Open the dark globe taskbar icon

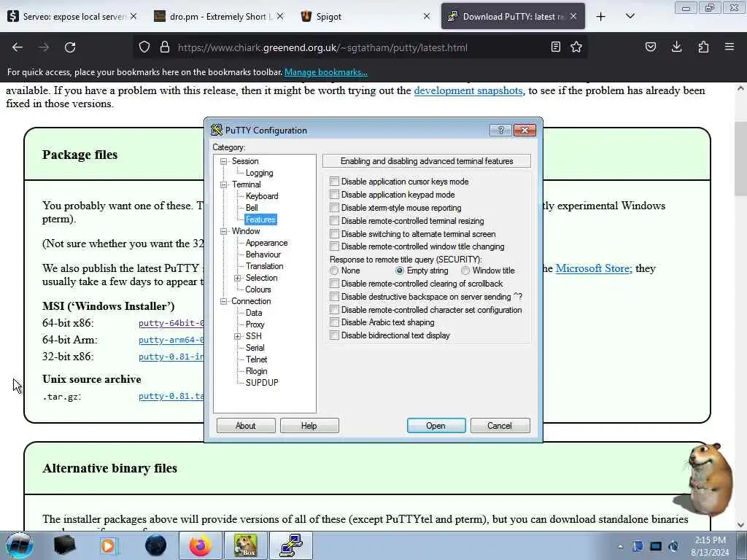pos(156,545)
